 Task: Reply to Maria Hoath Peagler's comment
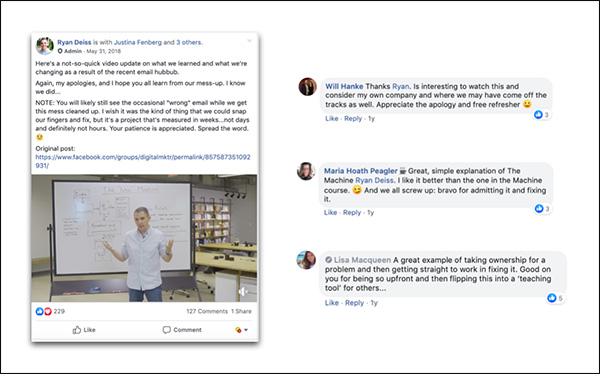pyautogui.click(x=352, y=212)
